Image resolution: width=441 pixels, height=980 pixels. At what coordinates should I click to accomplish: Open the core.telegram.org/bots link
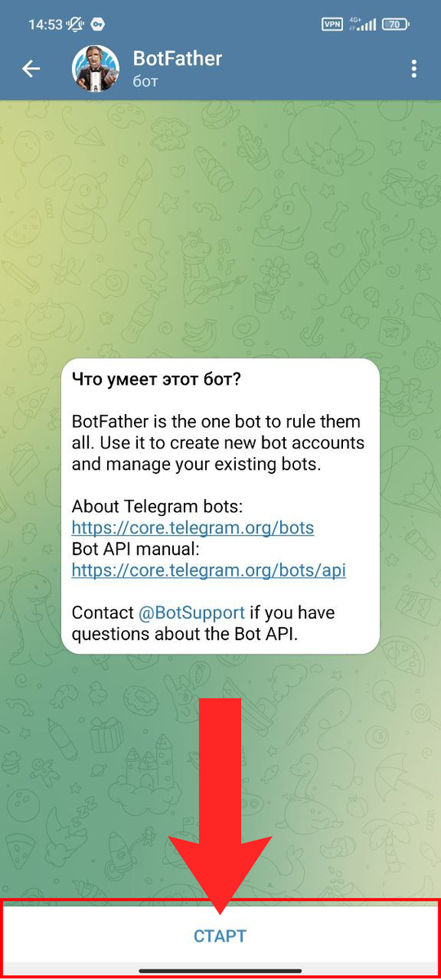193,528
